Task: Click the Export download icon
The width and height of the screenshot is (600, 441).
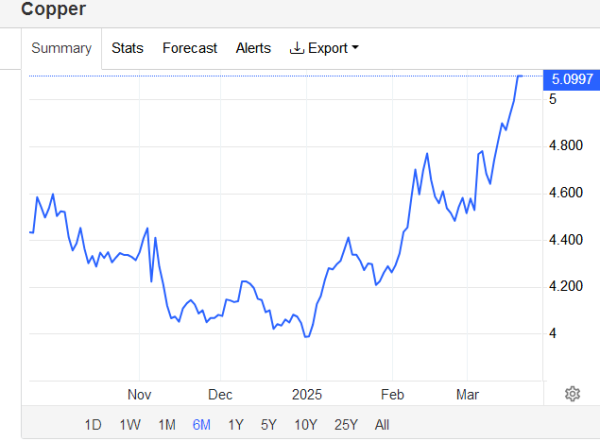Action: tap(296, 48)
